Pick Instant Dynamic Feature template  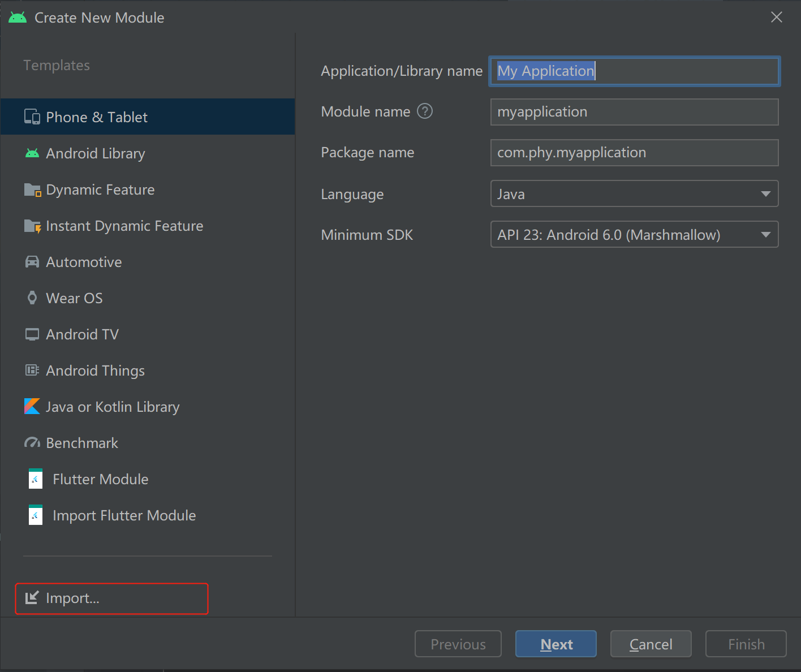pos(148,225)
